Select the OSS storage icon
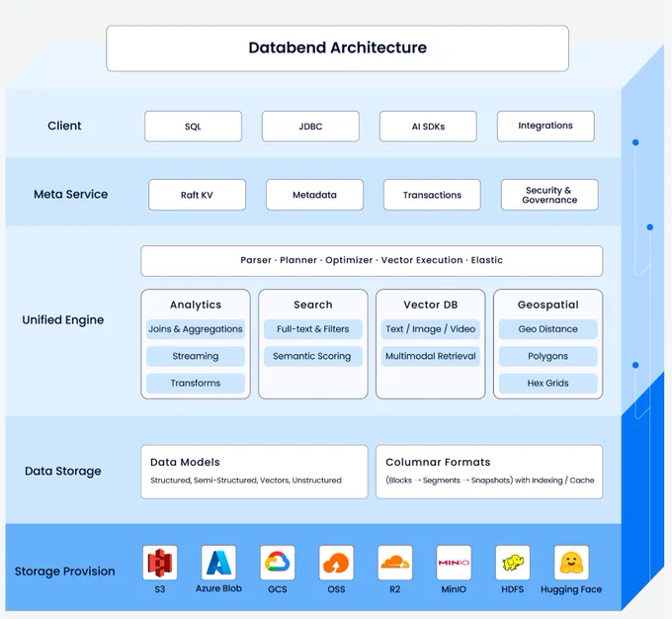 tap(336, 563)
